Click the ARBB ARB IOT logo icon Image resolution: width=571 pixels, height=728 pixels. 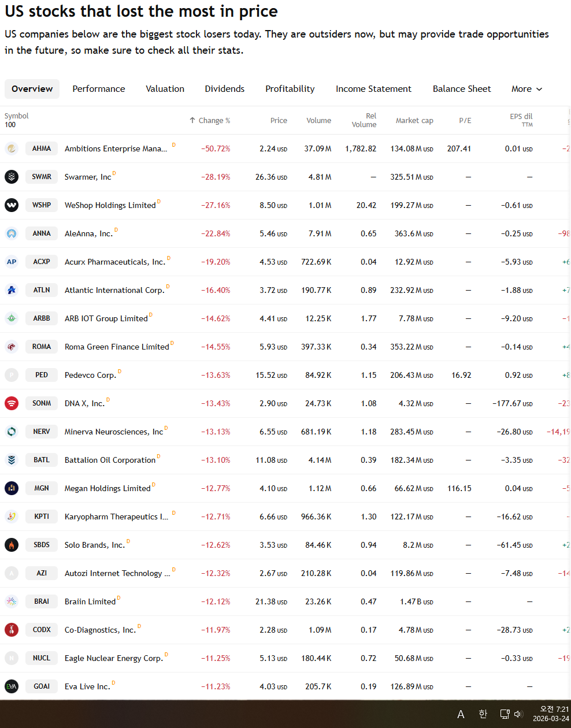coord(12,318)
